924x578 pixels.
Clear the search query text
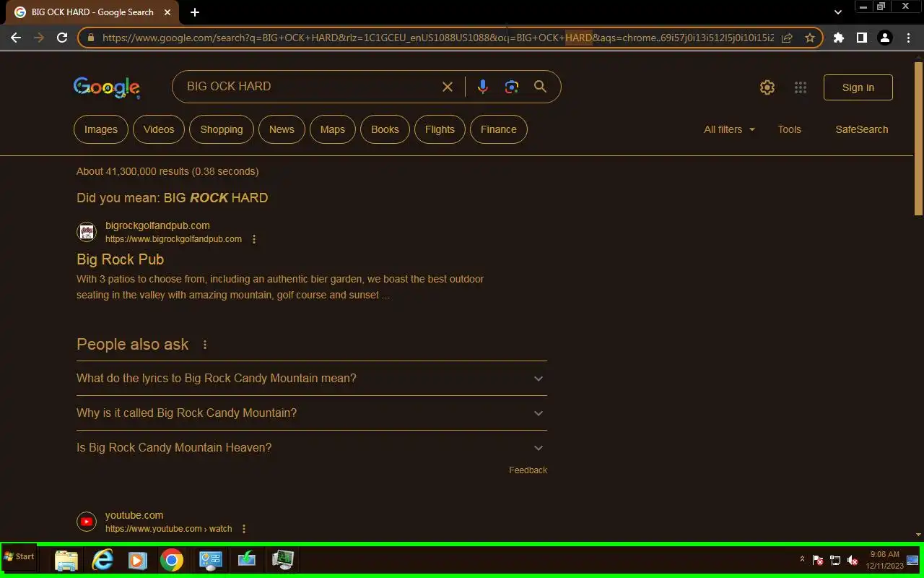448,87
